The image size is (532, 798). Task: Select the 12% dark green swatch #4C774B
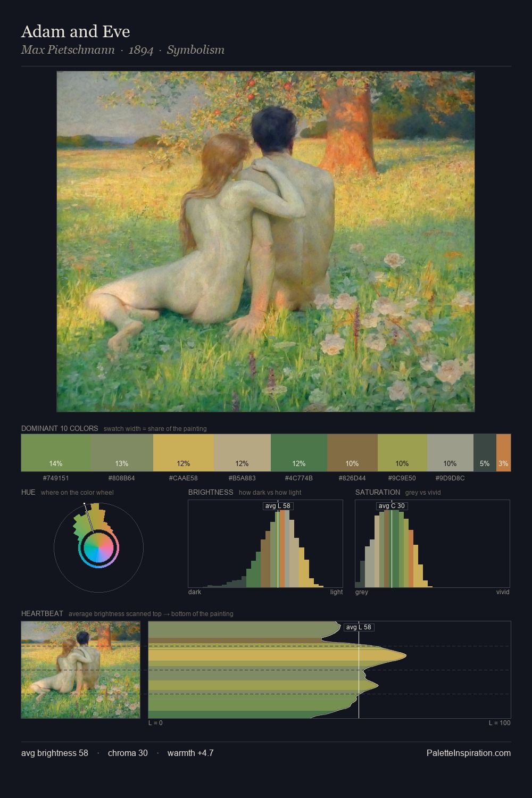click(299, 453)
